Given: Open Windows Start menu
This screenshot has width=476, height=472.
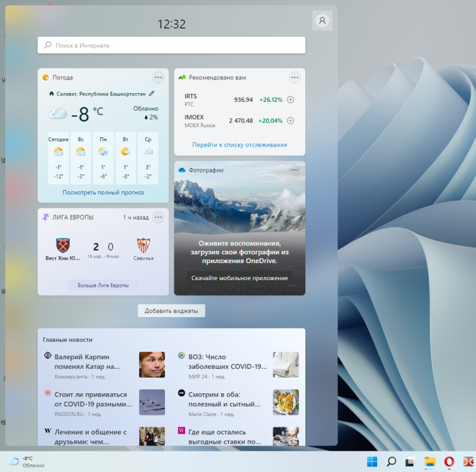Looking at the screenshot, I should click(372, 462).
